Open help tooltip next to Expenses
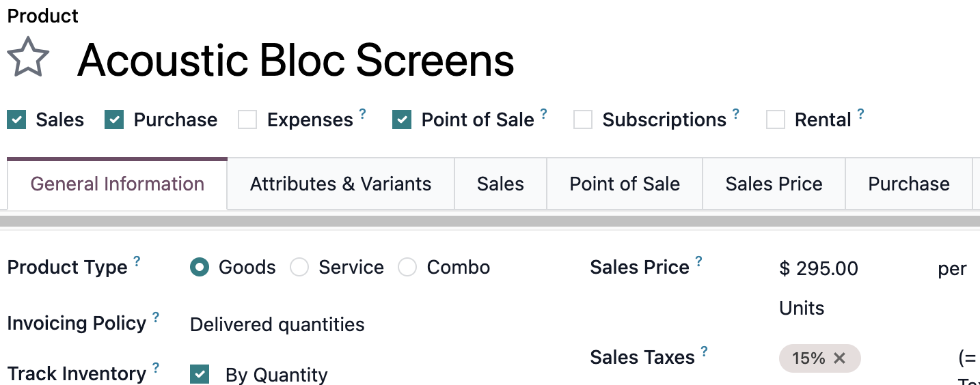The width and height of the screenshot is (980, 385). pyautogui.click(x=363, y=113)
